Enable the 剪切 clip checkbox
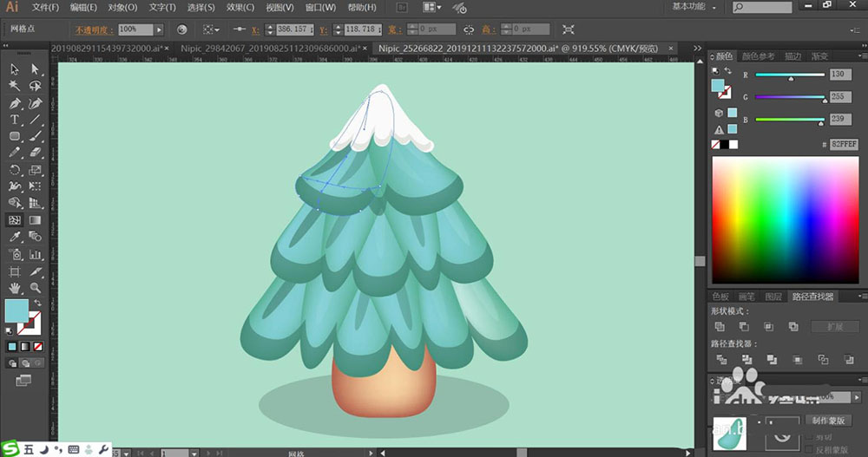Screen dimensions: 868x457 [x=809, y=437]
